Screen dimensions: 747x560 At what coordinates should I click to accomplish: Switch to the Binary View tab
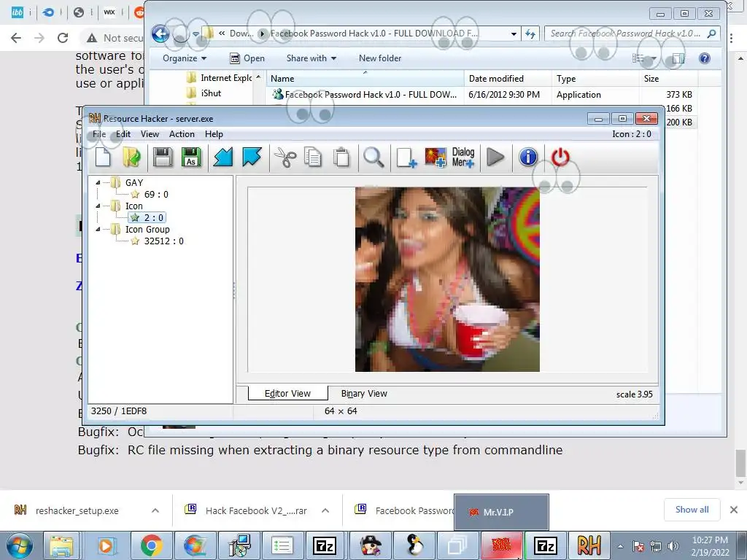pos(364,394)
